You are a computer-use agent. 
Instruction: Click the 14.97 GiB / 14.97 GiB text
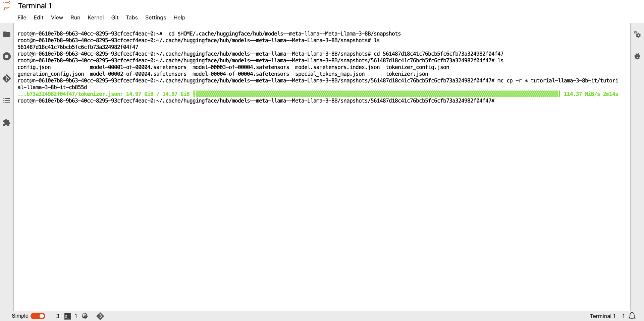pyautogui.click(x=158, y=94)
